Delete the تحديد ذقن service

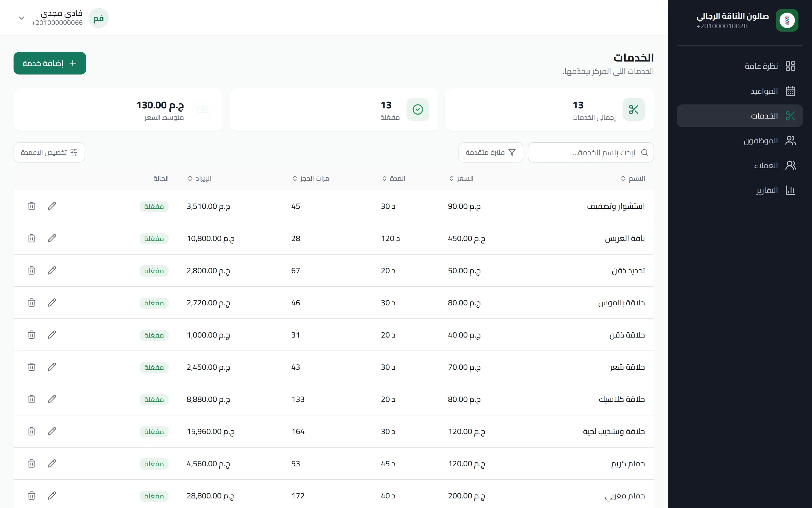(32, 270)
